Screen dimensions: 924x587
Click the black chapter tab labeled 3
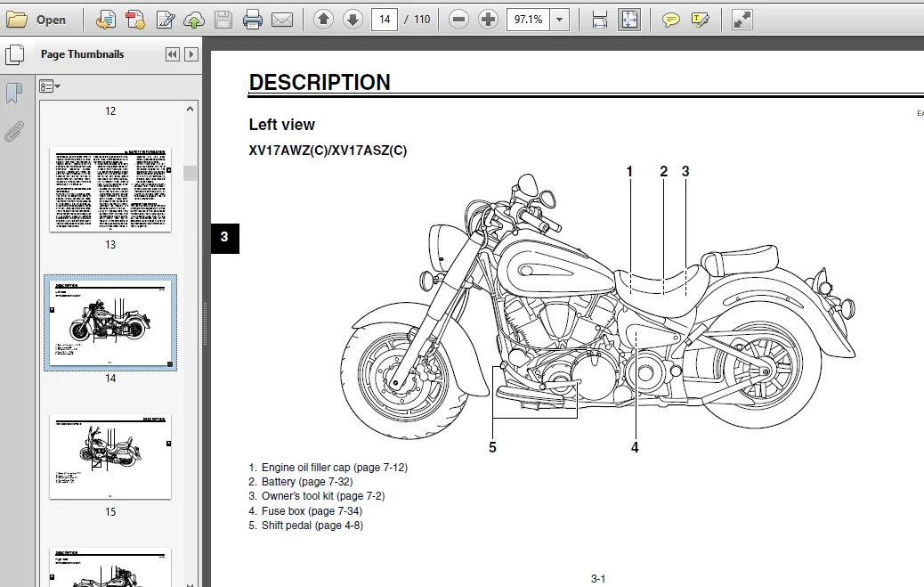click(224, 238)
